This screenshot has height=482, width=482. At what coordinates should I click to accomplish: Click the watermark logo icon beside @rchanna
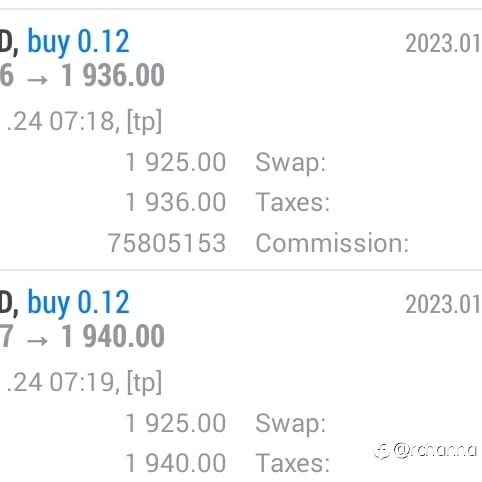click(382, 451)
